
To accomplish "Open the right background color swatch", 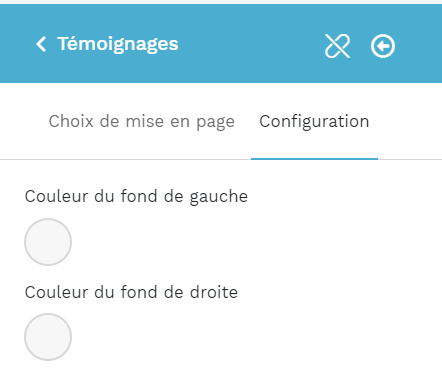I will pos(48,337).
